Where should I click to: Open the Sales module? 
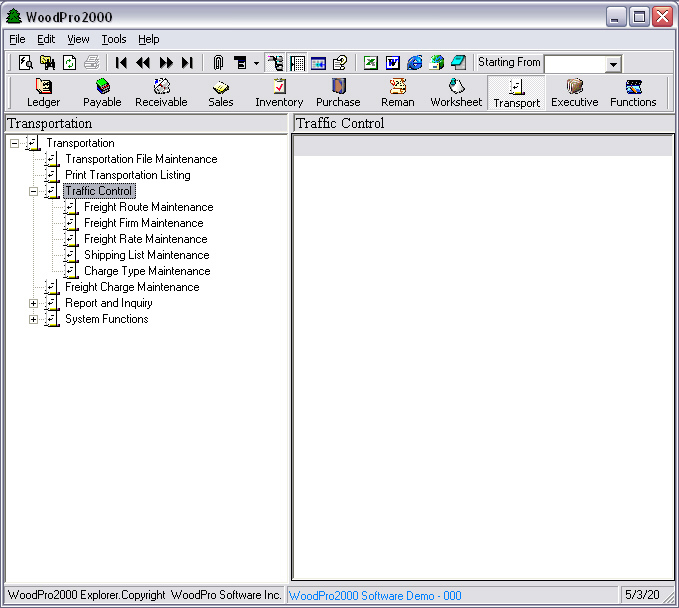221,93
